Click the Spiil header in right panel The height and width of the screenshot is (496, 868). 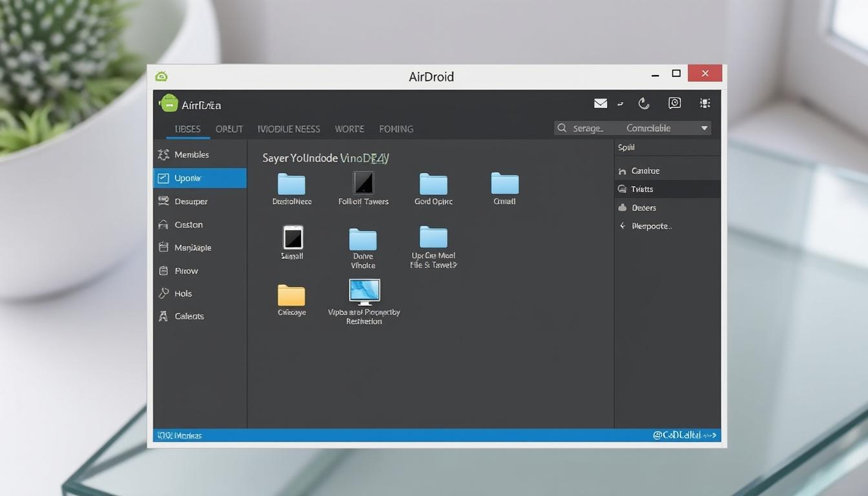(626, 147)
